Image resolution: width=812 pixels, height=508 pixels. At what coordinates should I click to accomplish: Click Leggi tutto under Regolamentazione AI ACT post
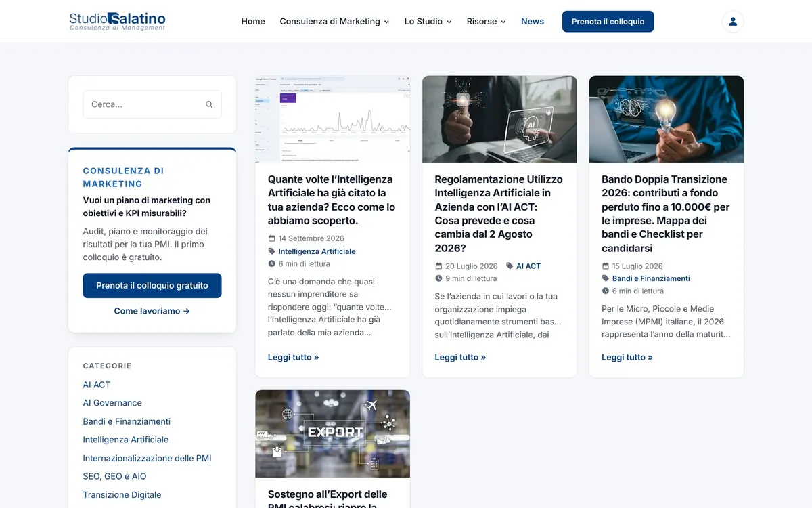(x=460, y=357)
